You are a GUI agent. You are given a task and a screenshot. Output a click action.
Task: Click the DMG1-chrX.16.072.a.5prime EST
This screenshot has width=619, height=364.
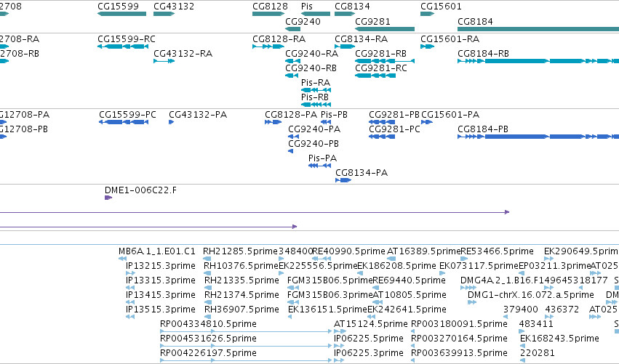click(472, 302)
